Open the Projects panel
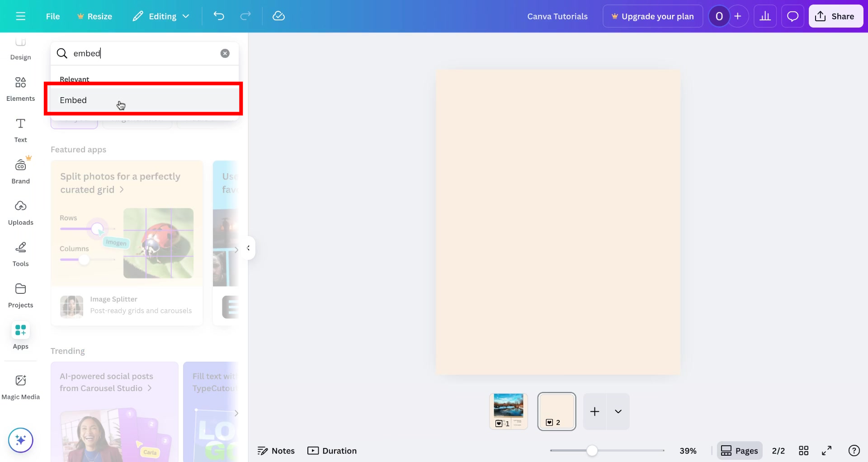 [x=20, y=295]
